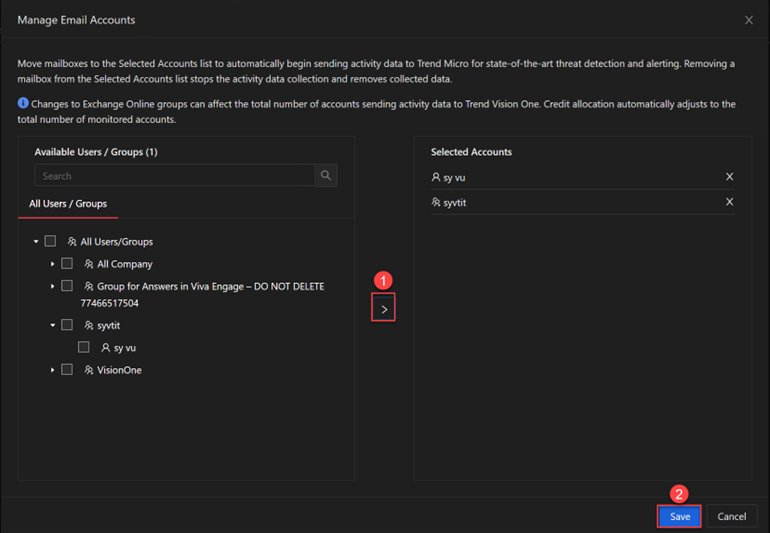Click into the Search field
770x533 pixels.
coord(174,175)
